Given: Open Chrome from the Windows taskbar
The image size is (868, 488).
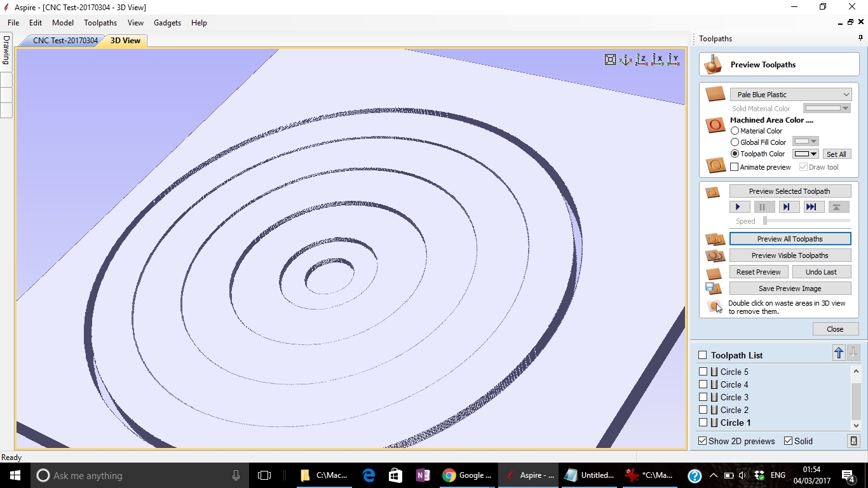Looking at the screenshot, I should click(466, 475).
